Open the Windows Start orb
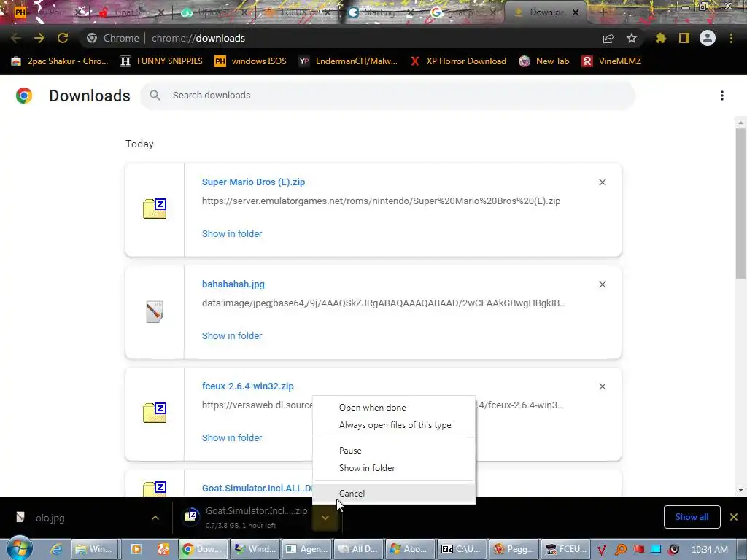The width and height of the screenshot is (747, 560). [x=19, y=548]
